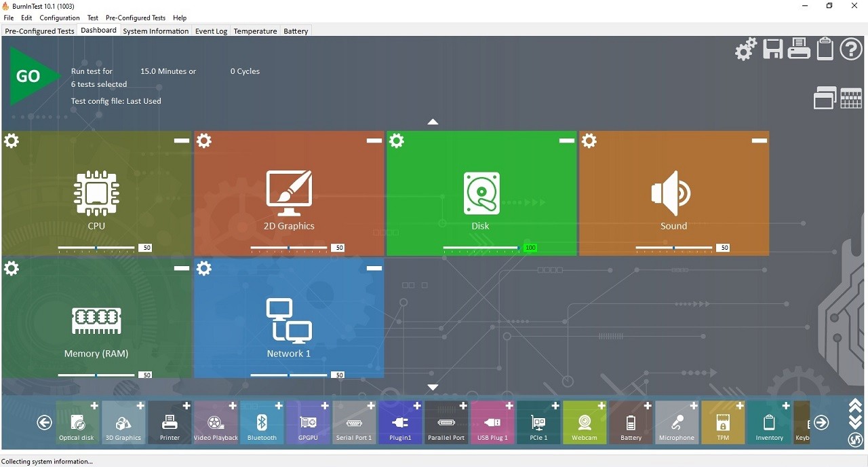This screenshot has height=467, width=868.
Task: Remove Sound test with minus button
Action: pos(759,141)
